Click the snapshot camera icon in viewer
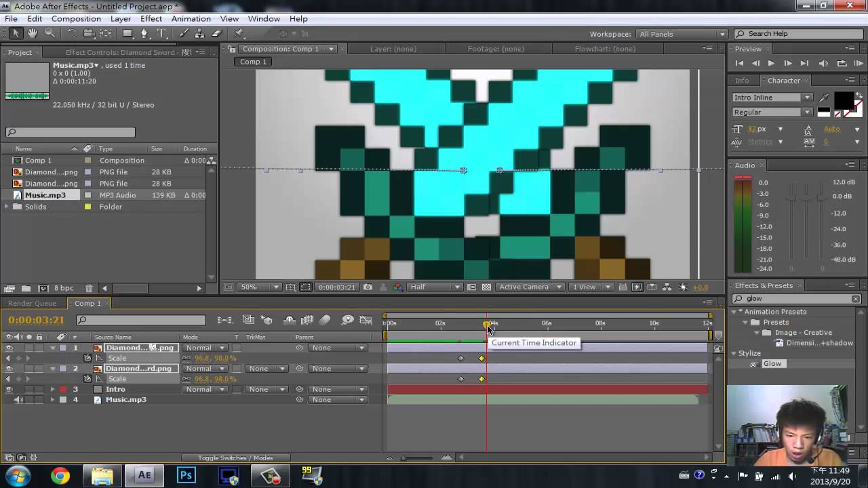 point(368,287)
